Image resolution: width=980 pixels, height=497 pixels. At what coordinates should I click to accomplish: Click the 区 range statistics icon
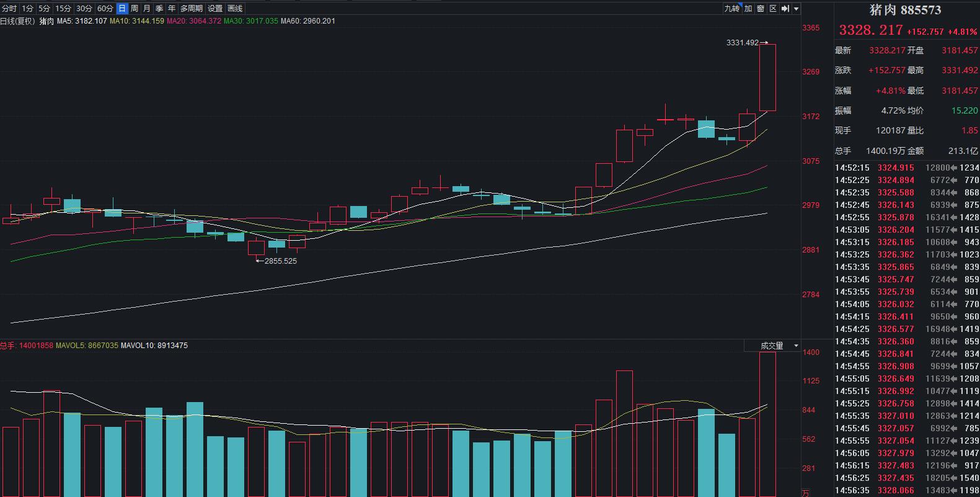pos(773,9)
